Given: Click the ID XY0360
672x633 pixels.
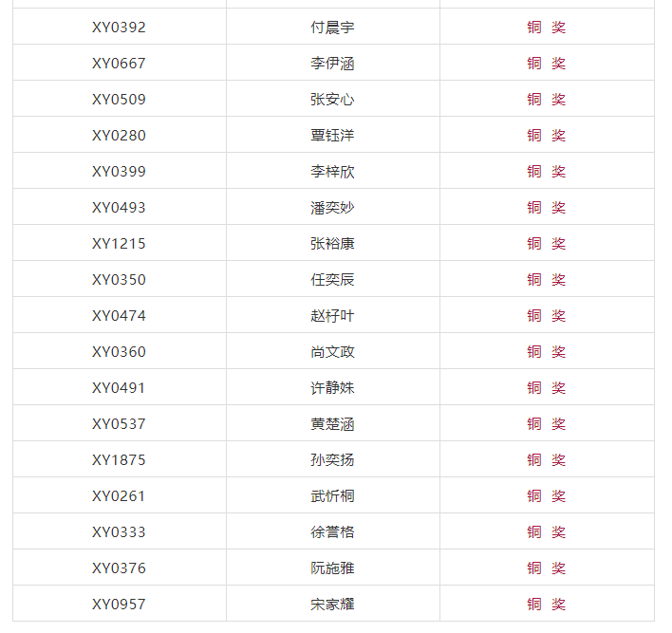Looking at the screenshot, I should point(119,352).
